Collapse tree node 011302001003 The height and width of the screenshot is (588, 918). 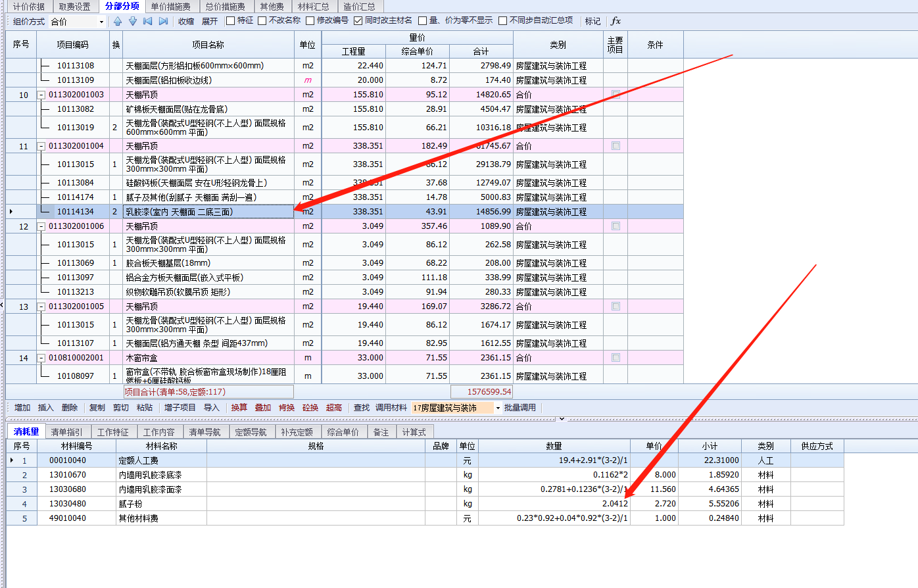pos(41,95)
